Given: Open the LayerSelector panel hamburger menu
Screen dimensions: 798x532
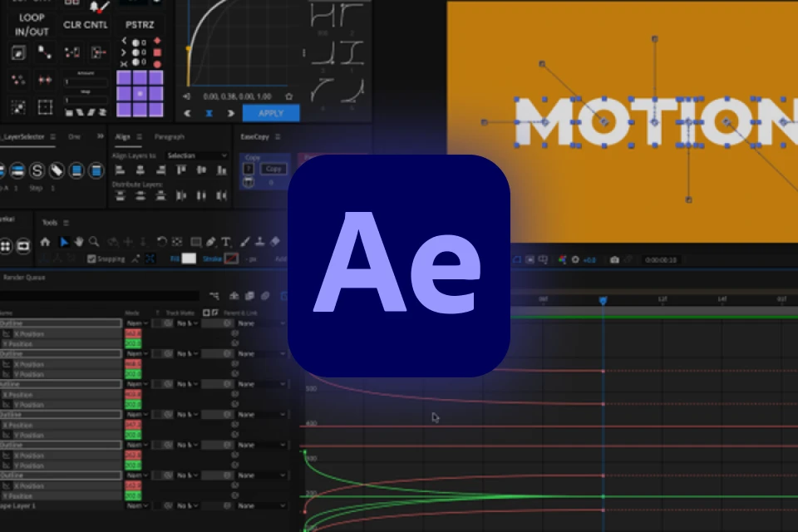Looking at the screenshot, I should click(53, 137).
